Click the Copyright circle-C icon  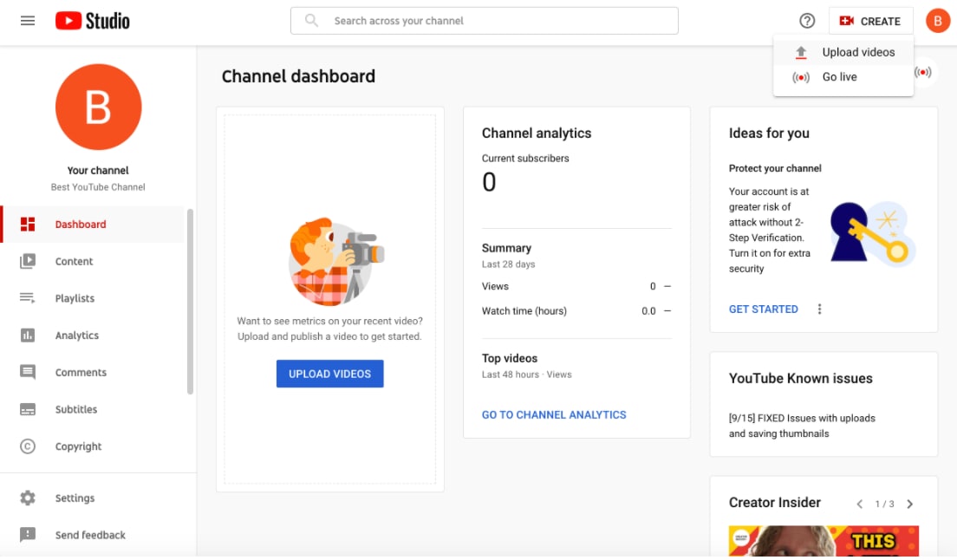point(28,446)
